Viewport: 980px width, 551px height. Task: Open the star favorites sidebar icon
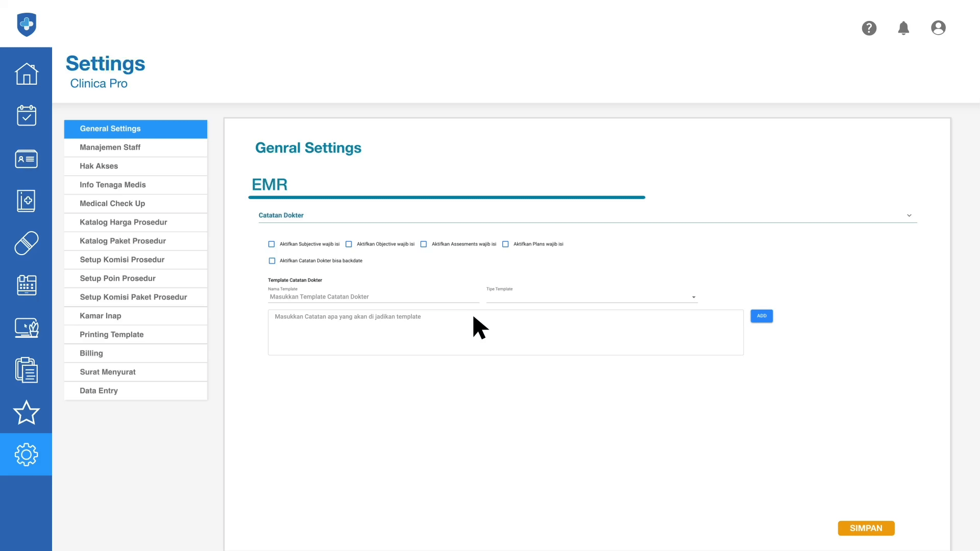coord(26,412)
